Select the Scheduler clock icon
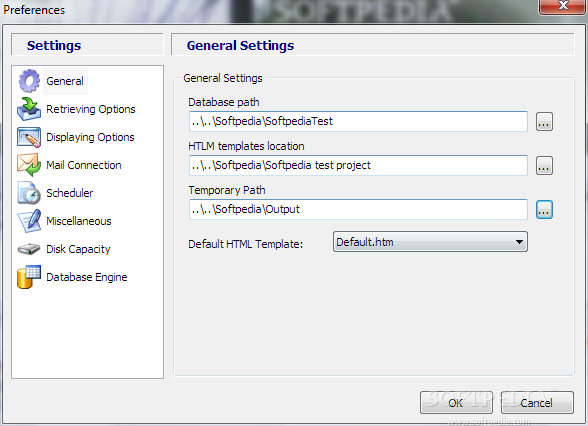 pyautogui.click(x=29, y=193)
